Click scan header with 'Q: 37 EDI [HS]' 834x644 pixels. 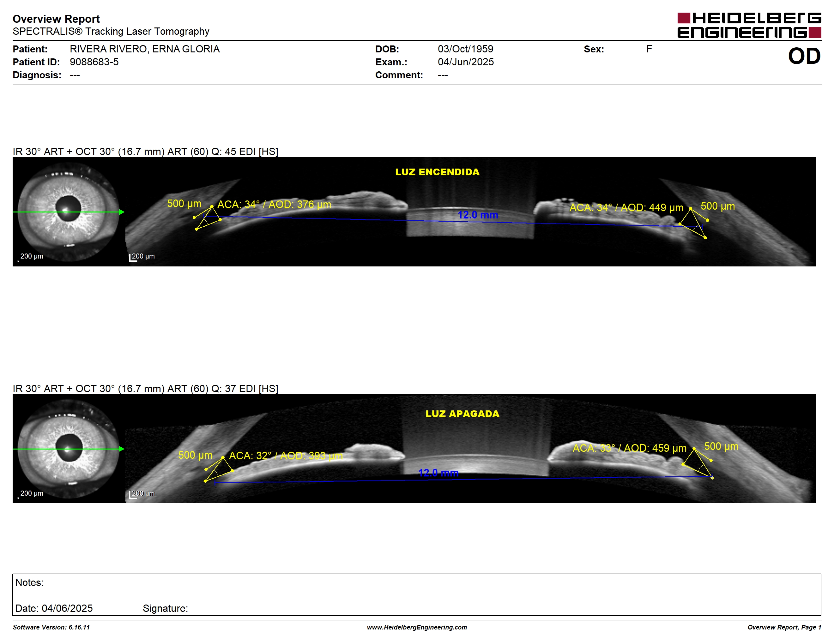click(x=146, y=388)
